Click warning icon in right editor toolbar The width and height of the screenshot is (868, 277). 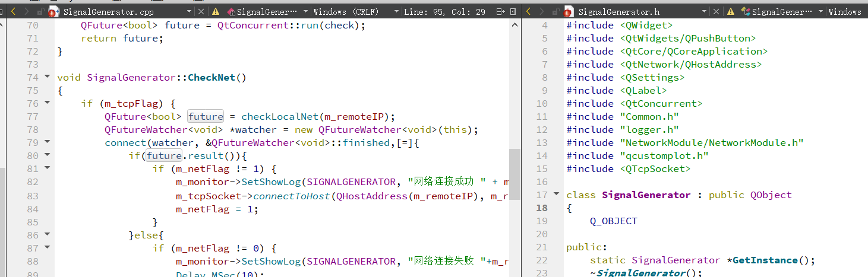[731, 11]
